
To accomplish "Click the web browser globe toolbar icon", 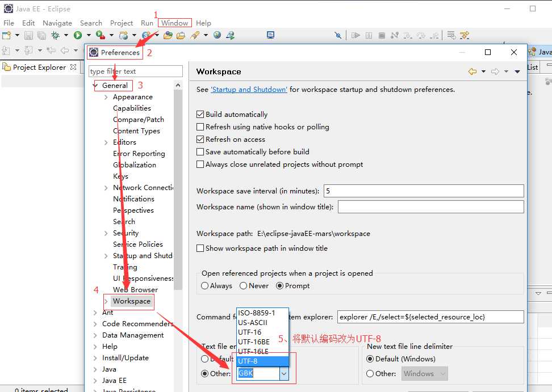I will click(x=217, y=35).
